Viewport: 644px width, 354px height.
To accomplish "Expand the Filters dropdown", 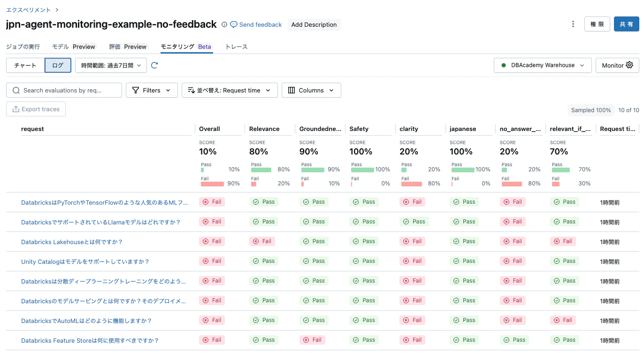I will pyautogui.click(x=152, y=90).
